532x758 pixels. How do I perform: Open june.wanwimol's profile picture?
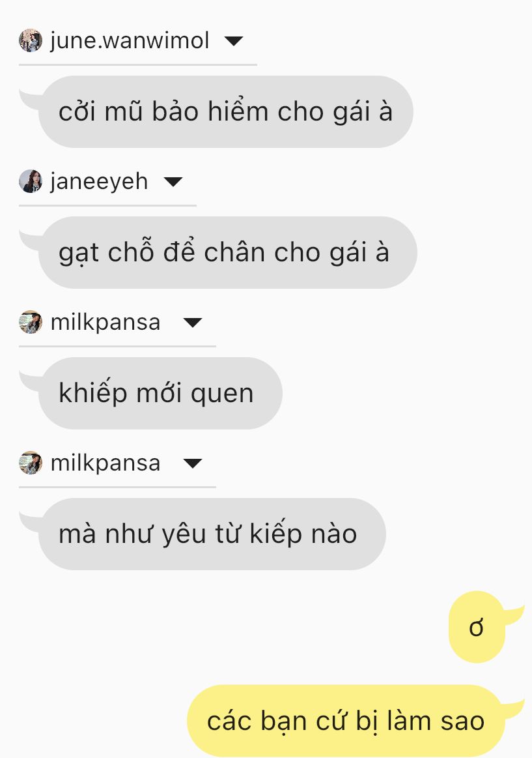click(31, 40)
